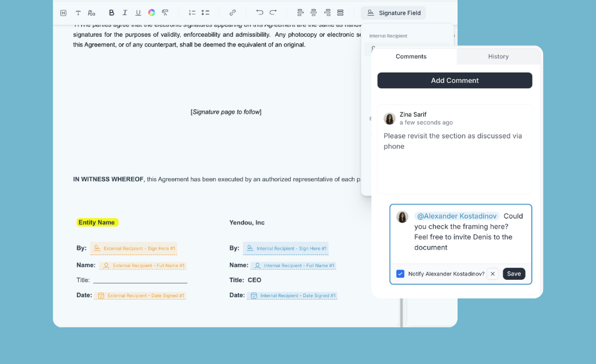Uncheck Notify Alexander Kostadinov checkbox
Screen dimensions: 596x364
[400, 274]
